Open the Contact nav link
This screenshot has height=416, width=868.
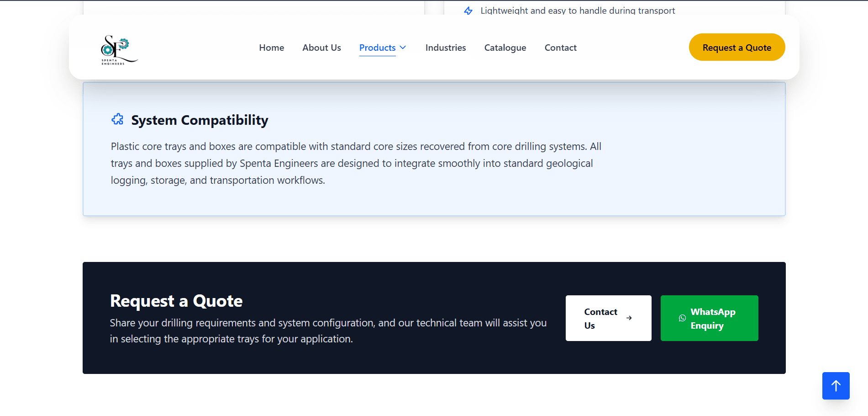pos(560,48)
